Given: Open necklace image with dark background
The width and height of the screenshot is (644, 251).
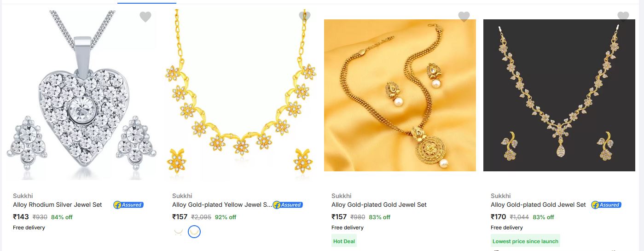Looking at the screenshot, I should [559, 95].
